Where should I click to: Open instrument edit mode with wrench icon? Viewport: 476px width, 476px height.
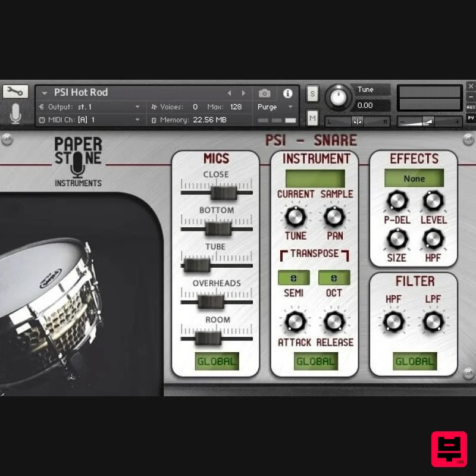coord(15,92)
